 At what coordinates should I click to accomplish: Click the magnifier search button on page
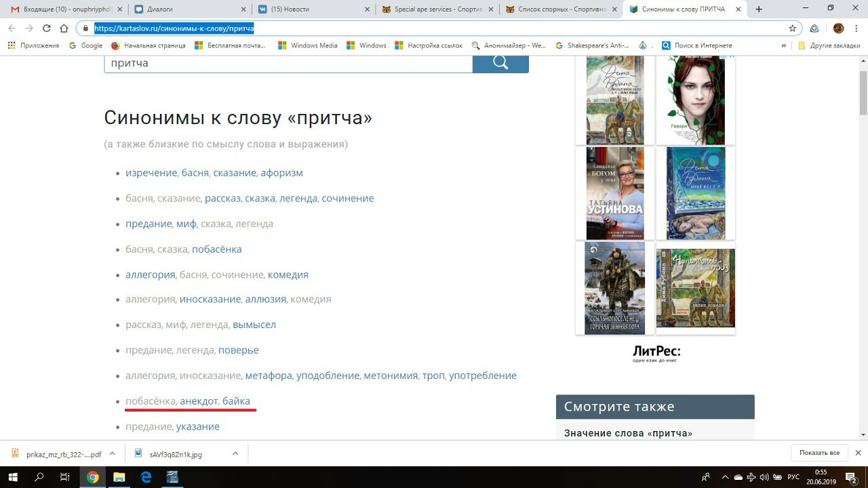(x=500, y=63)
